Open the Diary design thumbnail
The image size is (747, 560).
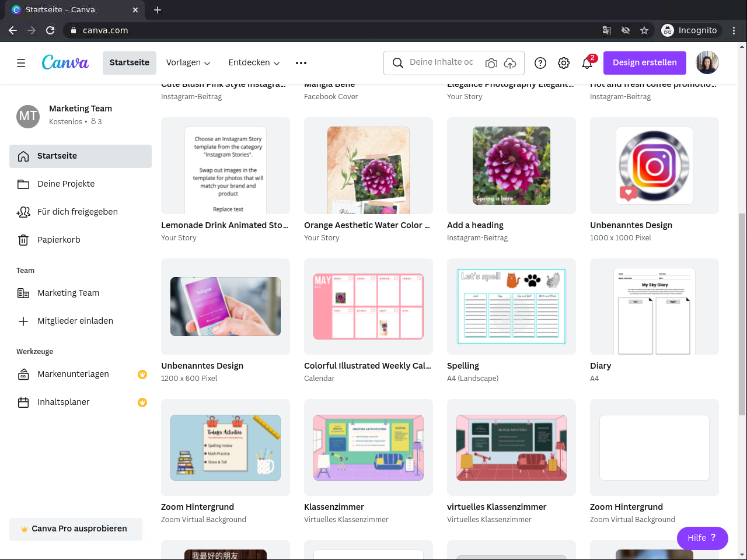[x=654, y=306]
